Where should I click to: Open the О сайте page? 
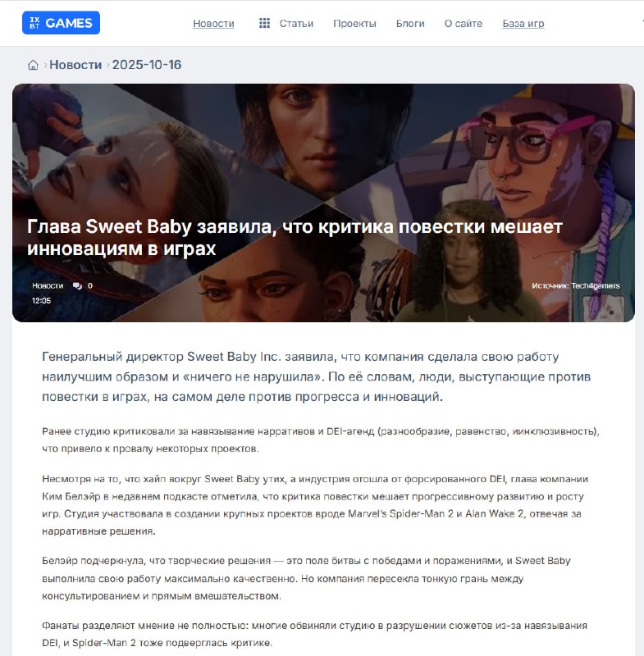click(464, 24)
